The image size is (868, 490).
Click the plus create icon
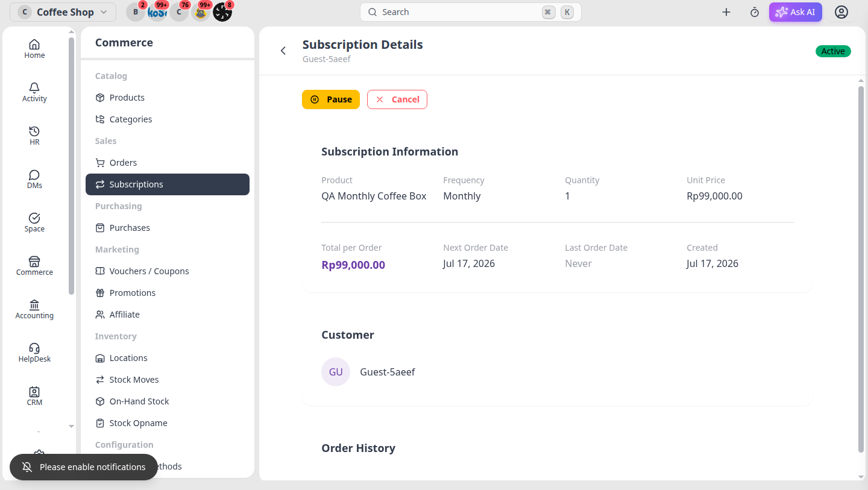[726, 12]
